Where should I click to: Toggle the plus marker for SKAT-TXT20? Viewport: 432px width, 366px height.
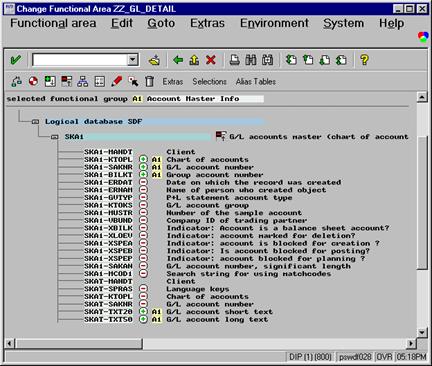143,312
